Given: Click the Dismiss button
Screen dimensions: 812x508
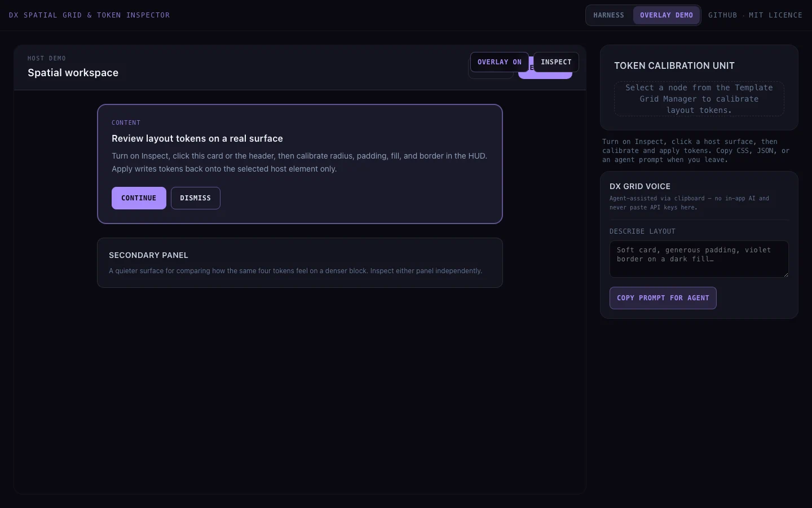Looking at the screenshot, I should [x=196, y=198].
